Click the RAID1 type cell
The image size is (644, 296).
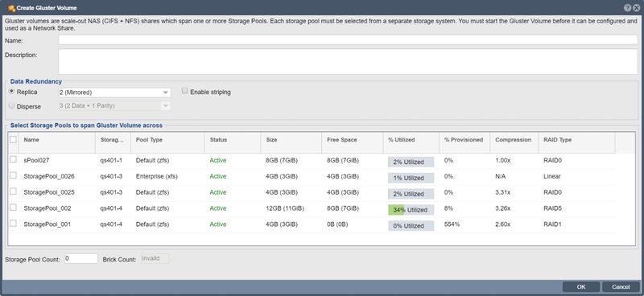click(x=552, y=224)
